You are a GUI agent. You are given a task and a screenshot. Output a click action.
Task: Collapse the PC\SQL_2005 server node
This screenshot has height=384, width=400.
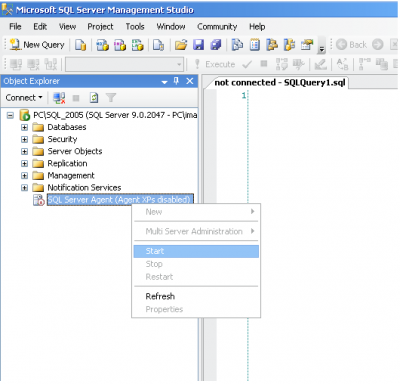click(x=11, y=115)
